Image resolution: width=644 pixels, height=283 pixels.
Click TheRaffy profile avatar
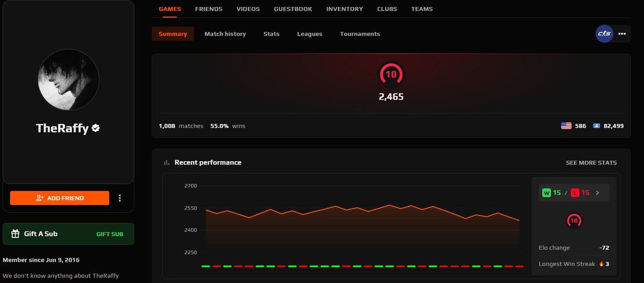(68, 80)
